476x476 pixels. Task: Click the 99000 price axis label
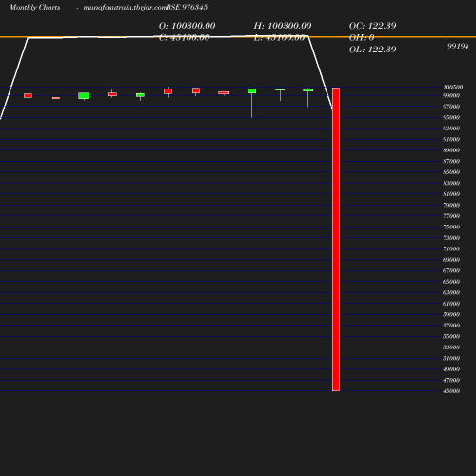[x=451, y=95]
